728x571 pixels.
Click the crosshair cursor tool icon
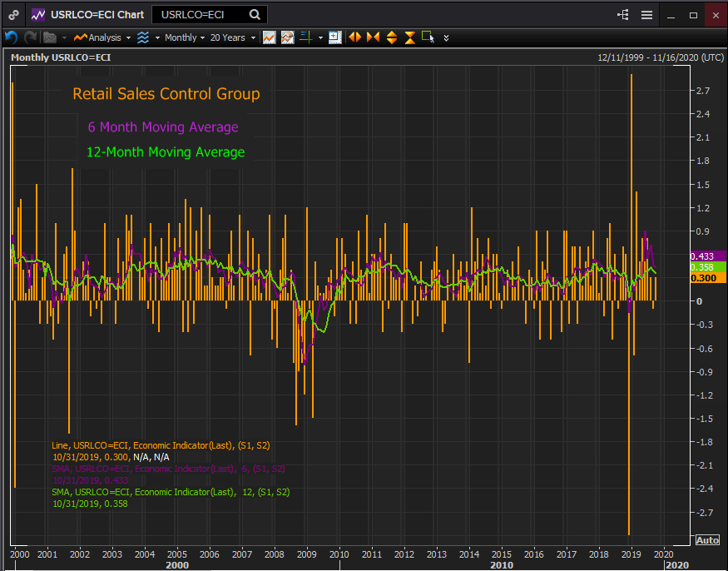[x=306, y=37]
